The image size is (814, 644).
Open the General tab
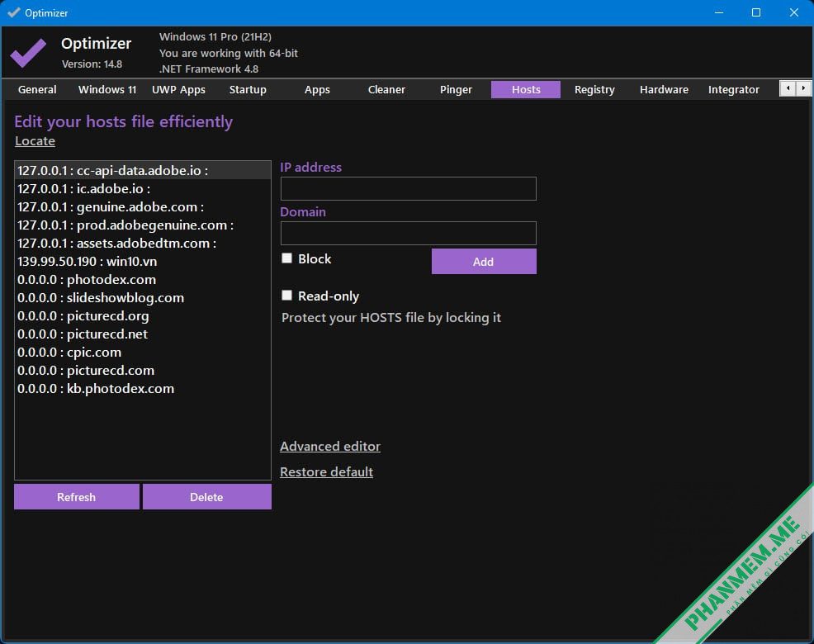(x=37, y=89)
